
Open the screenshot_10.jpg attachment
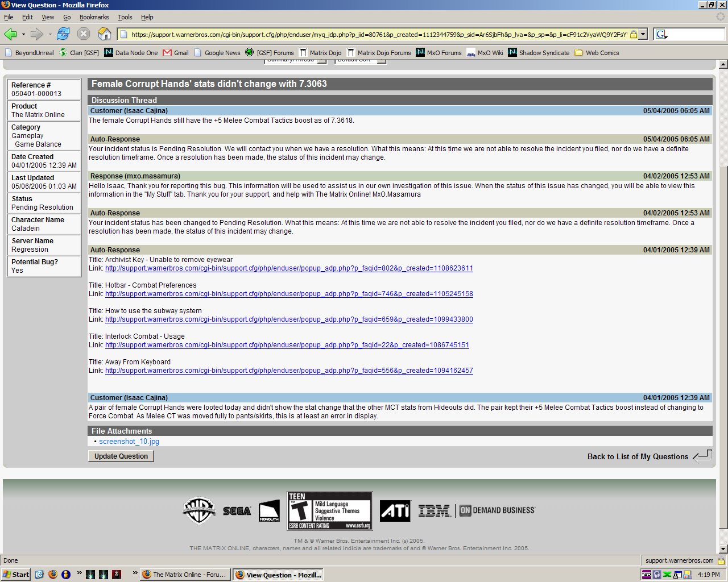[129, 442]
